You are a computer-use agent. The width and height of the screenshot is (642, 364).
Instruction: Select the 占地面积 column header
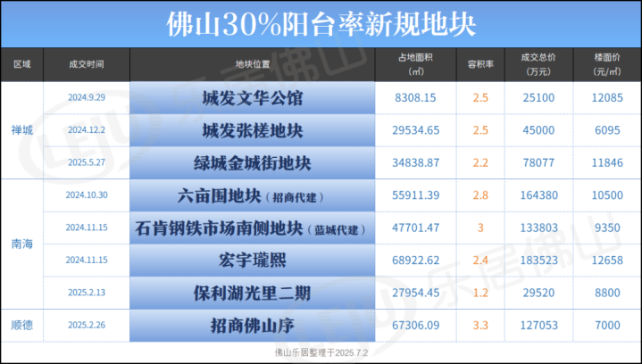(x=415, y=64)
